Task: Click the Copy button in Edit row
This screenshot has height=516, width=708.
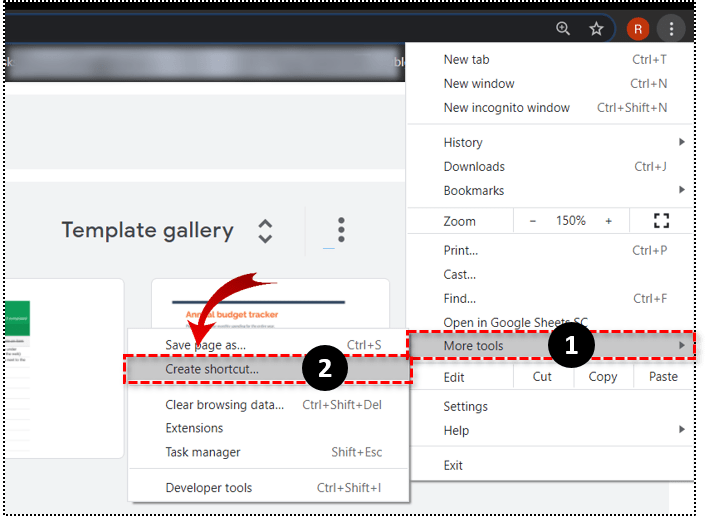Action: pyautogui.click(x=602, y=377)
